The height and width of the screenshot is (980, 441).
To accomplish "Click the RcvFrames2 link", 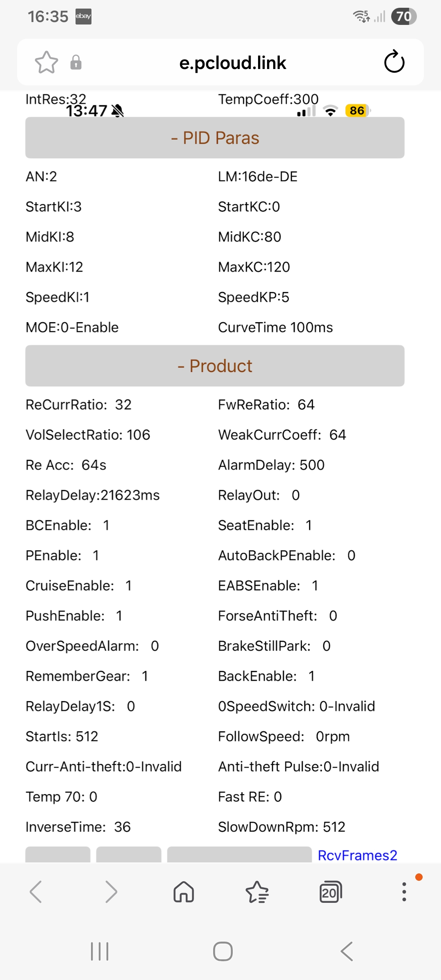I will pyautogui.click(x=357, y=855).
